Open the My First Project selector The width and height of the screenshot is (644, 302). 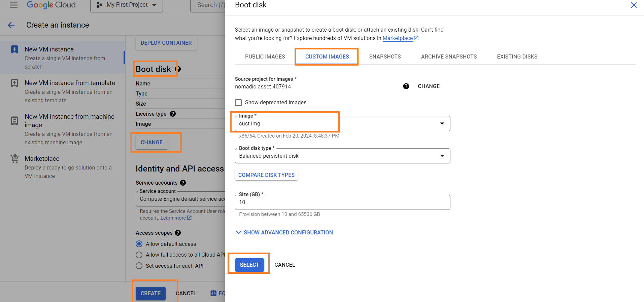pyautogui.click(x=127, y=5)
